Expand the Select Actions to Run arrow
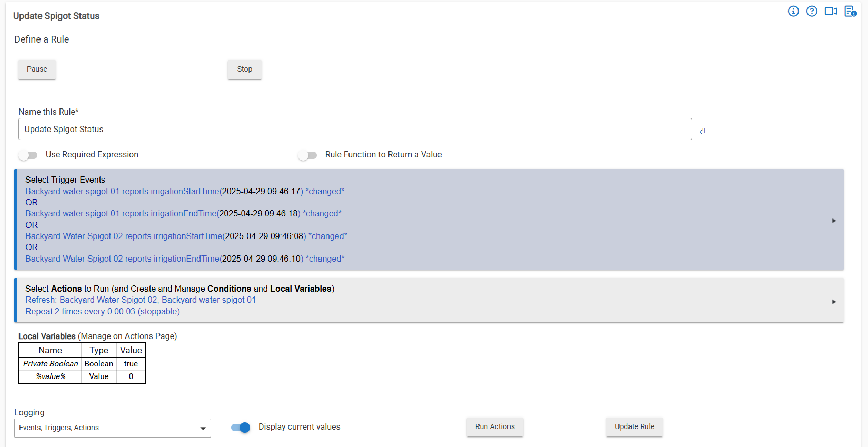The width and height of the screenshot is (868, 447). (x=834, y=302)
